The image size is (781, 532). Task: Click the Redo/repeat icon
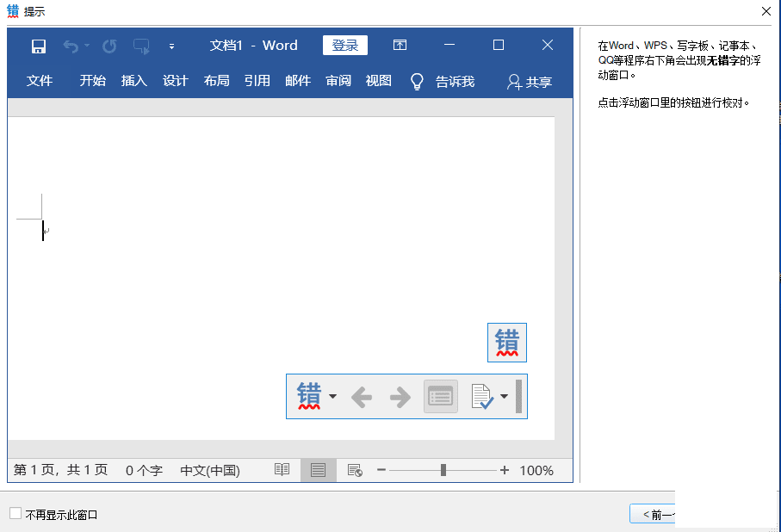109,46
